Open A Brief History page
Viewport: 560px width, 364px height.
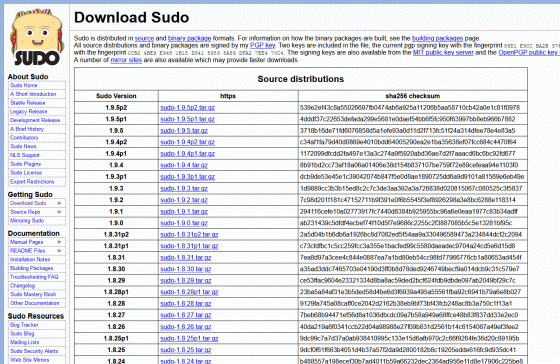(27, 129)
